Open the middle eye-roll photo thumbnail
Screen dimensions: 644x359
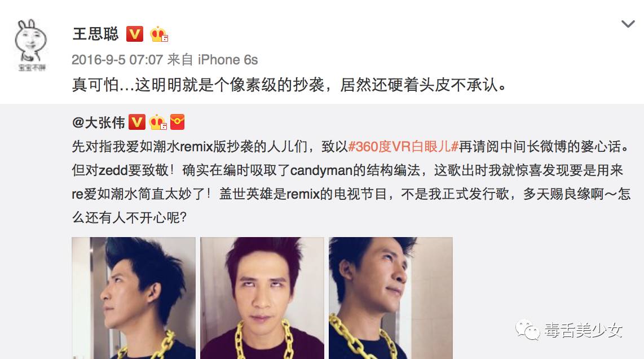click(262, 297)
